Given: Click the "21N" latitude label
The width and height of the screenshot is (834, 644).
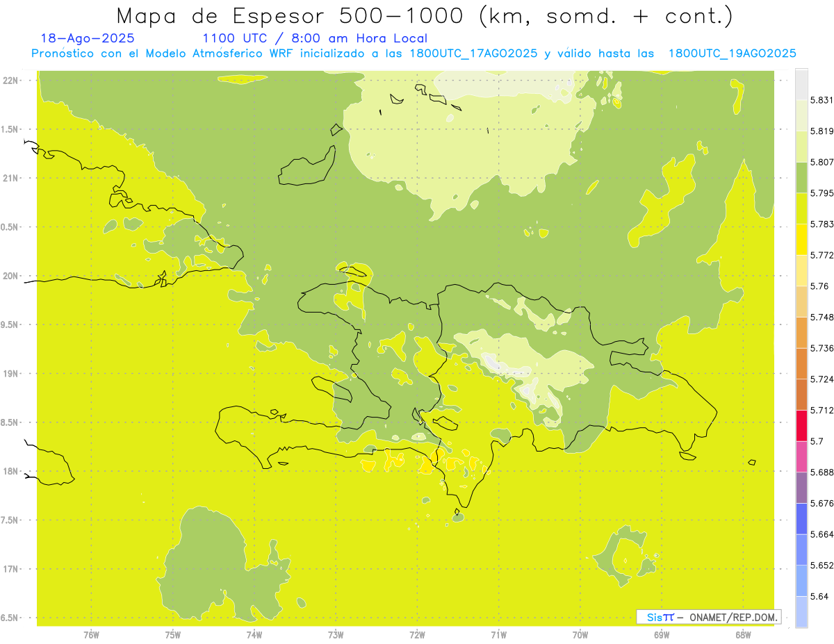Looking at the screenshot, I should 10,179.
